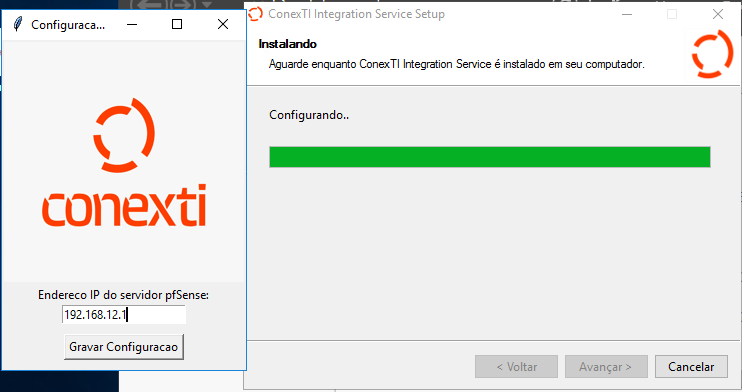Image resolution: width=742 pixels, height=392 pixels.
Task: Close the Configuracao window
Action: 223,24
